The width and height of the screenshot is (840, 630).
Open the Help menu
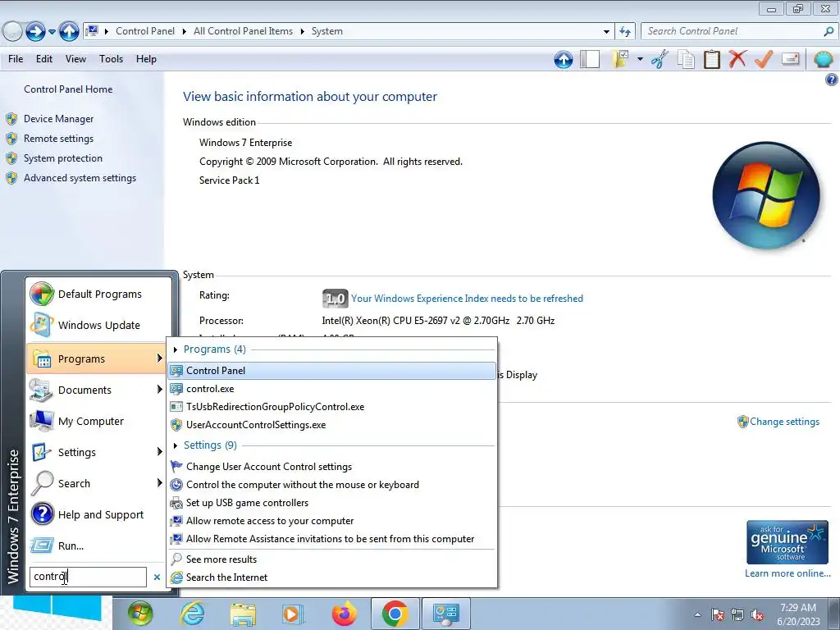[x=146, y=59]
